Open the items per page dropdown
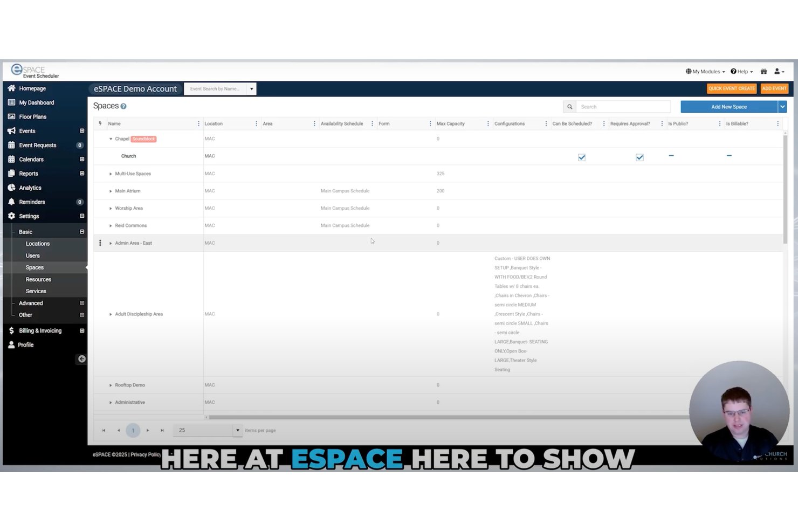The image size is (798, 532). click(x=237, y=430)
